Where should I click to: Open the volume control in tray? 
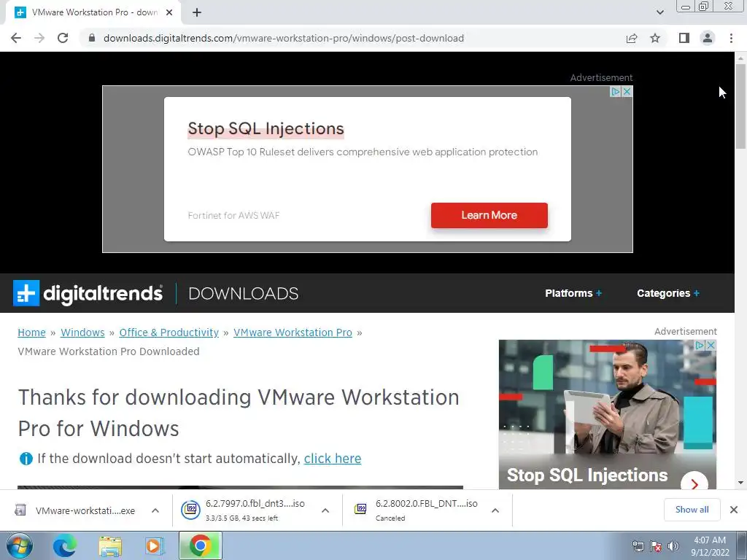pyautogui.click(x=673, y=546)
